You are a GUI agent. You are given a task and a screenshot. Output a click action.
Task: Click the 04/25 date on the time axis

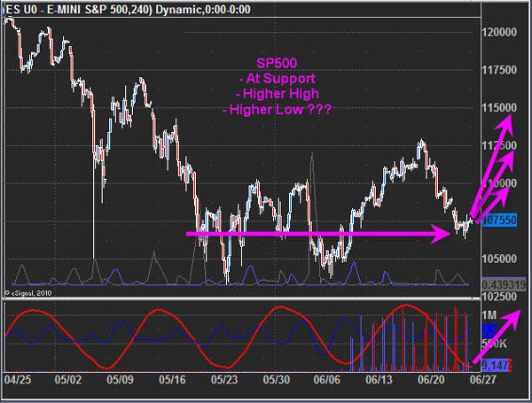pyautogui.click(x=17, y=378)
